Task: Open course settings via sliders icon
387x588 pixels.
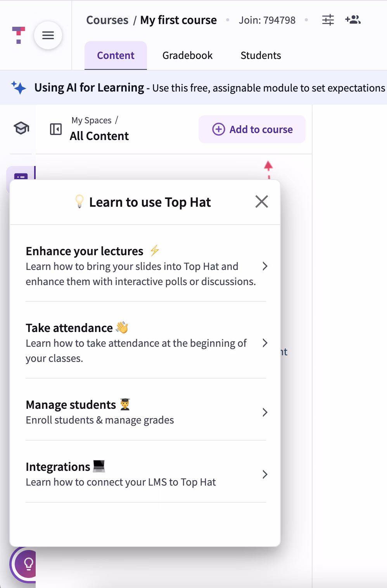Action: tap(328, 20)
